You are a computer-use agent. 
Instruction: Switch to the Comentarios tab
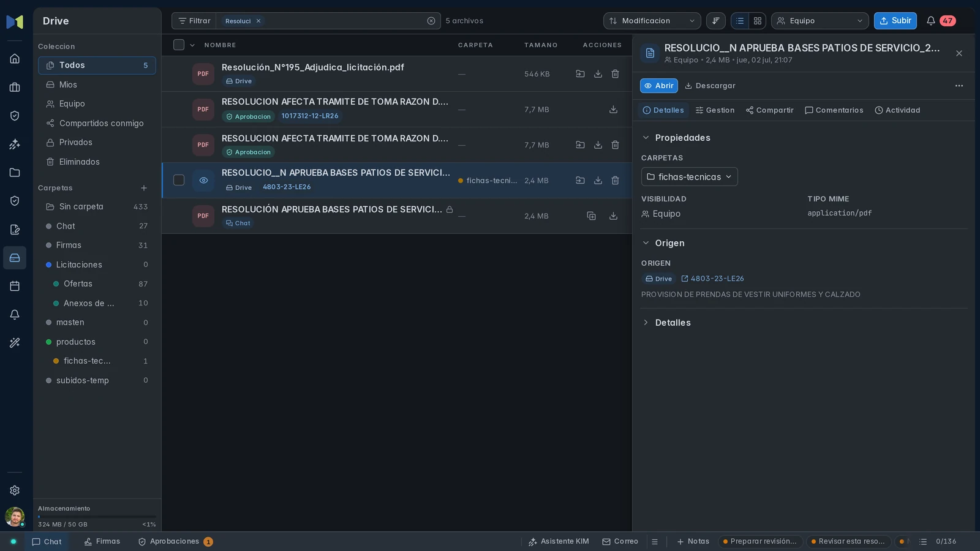pos(834,110)
